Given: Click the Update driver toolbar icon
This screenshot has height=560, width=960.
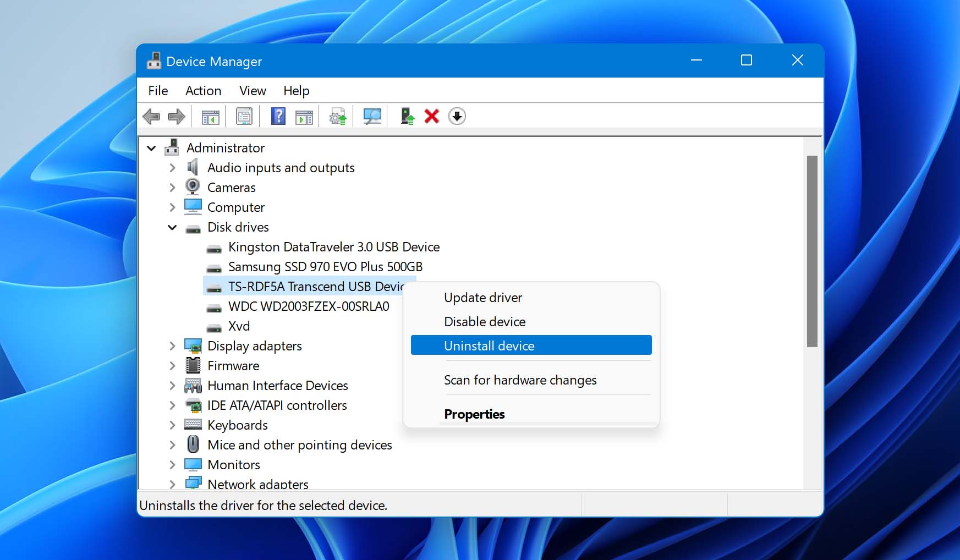Looking at the screenshot, I should click(337, 116).
